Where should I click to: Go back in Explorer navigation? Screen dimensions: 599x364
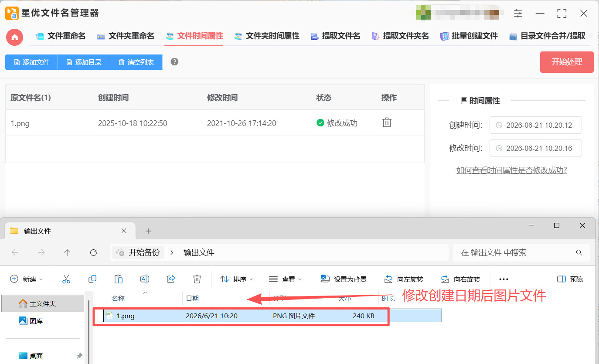15,252
